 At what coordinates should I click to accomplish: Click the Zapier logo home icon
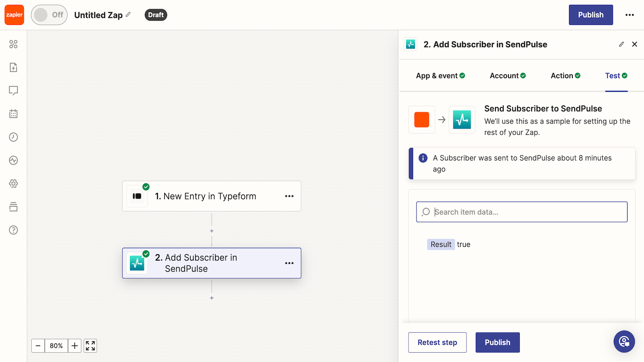[14, 15]
